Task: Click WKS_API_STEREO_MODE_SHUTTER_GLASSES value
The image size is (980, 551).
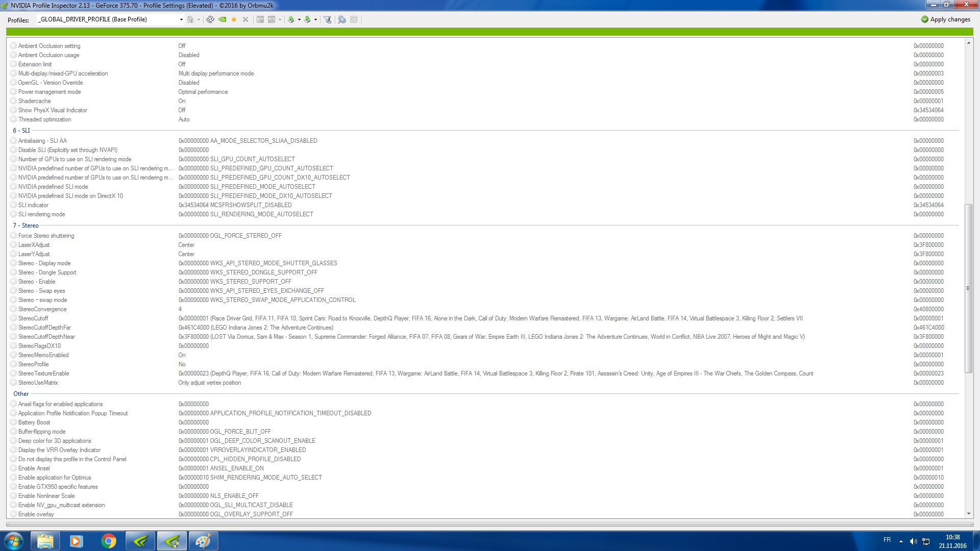Action: coord(274,263)
